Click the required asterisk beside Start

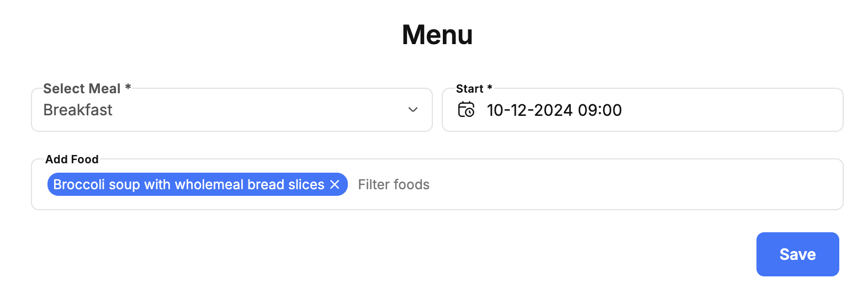pyautogui.click(x=490, y=87)
